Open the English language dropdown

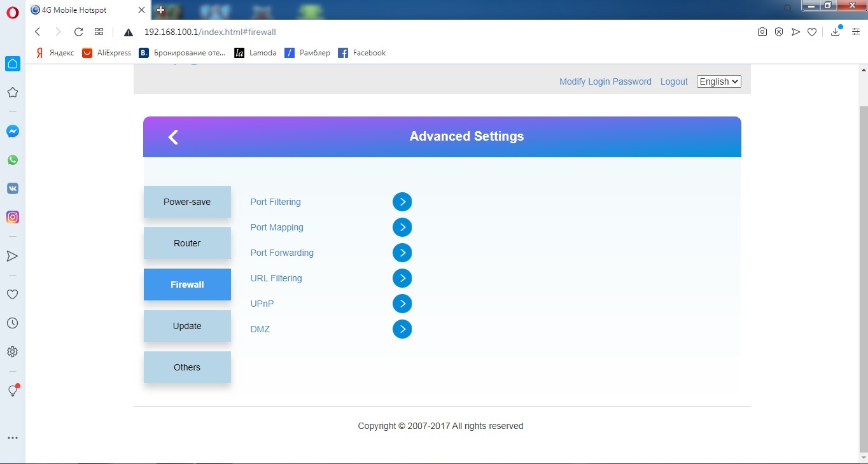point(718,81)
